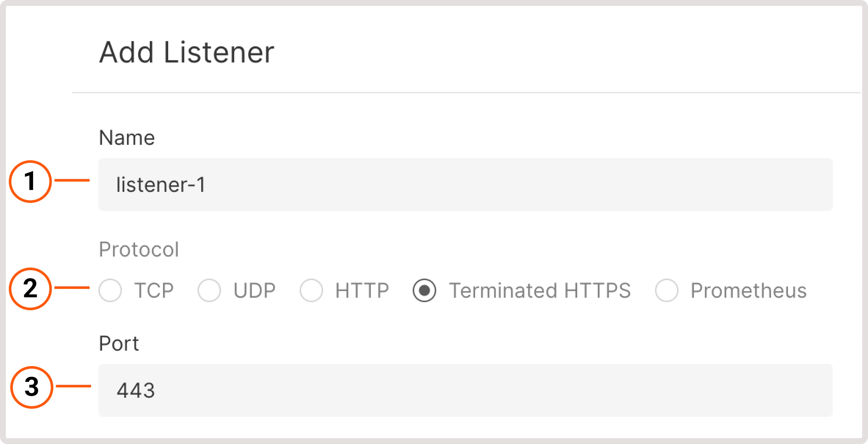868x444 pixels.
Task: Click the Name field label
Action: tap(126, 137)
